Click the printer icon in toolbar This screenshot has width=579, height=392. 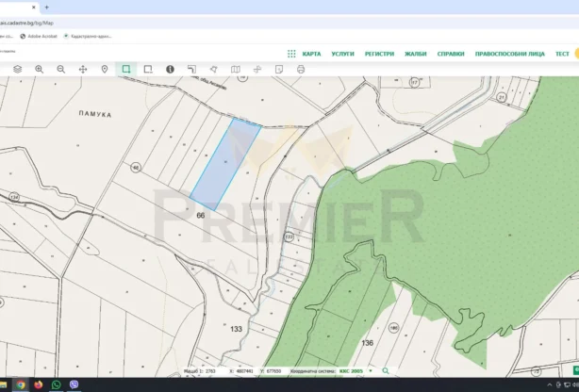(301, 69)
